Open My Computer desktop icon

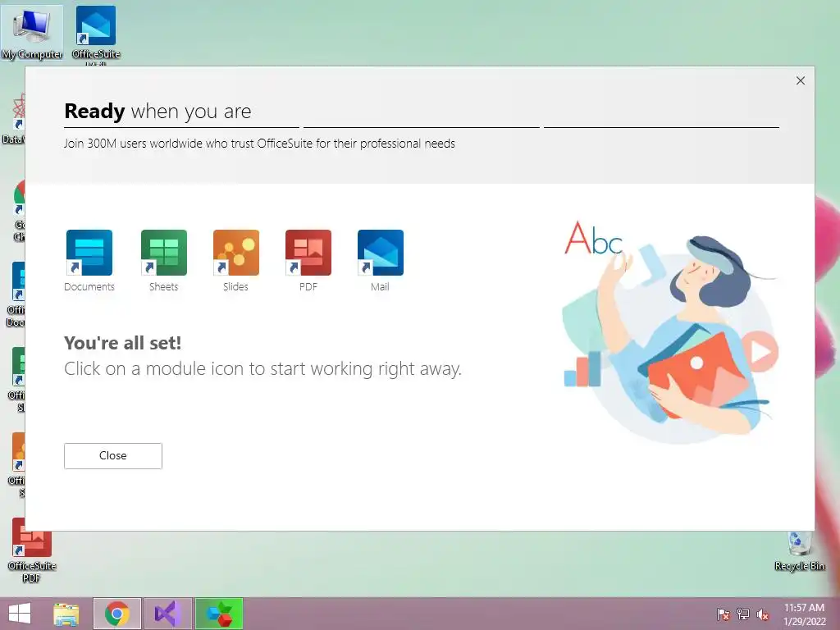(32, 33)
